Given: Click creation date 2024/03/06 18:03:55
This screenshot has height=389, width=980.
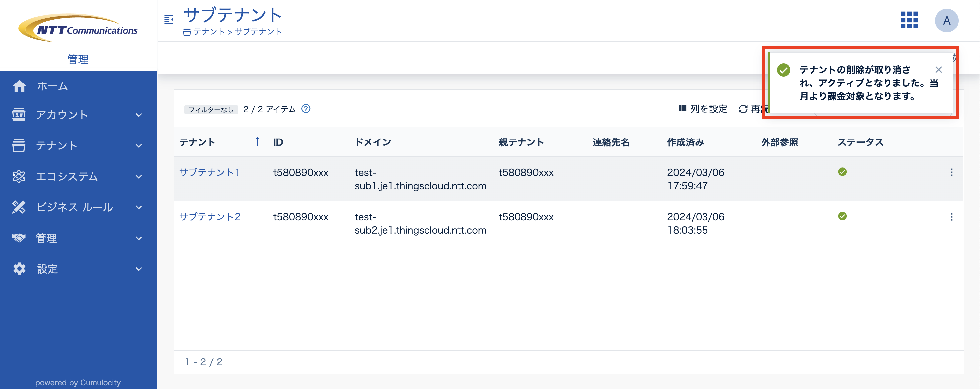Looking at the screenshot, I should (696, 224).
